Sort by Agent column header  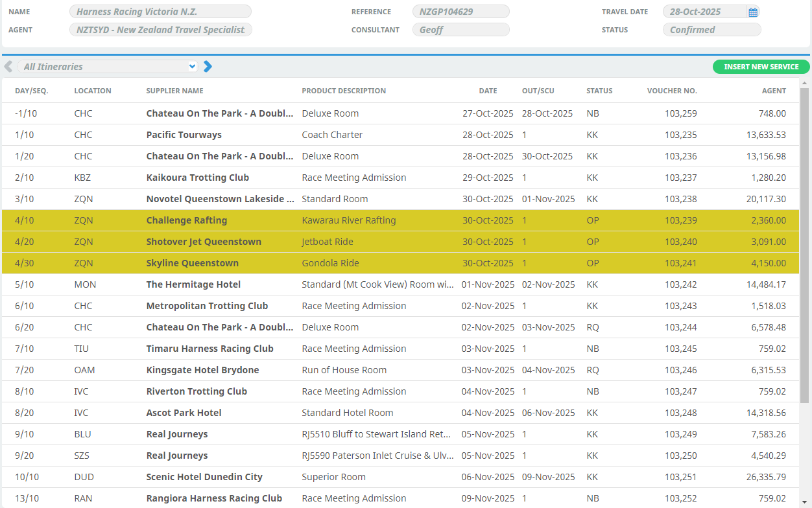774,91
